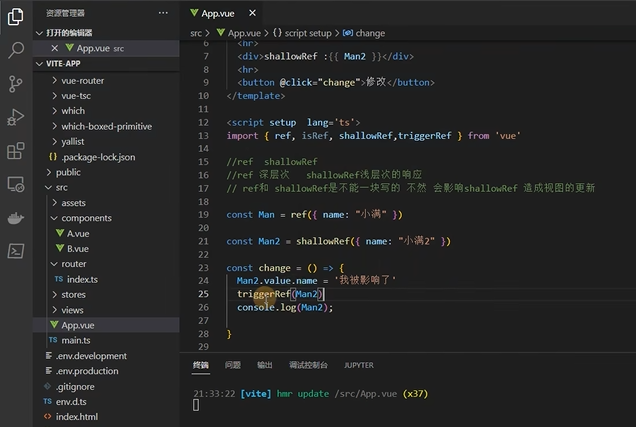Expand the public folder
The width and height of the screenshot is (636, 427).
(49, 172)
